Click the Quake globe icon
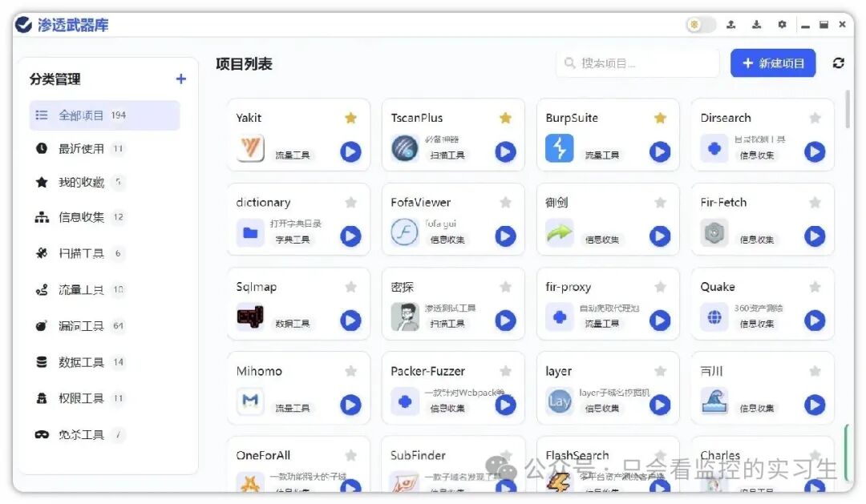Image resolution: width=866 pixels, height=504 pixels. click(x=714, y=317)
